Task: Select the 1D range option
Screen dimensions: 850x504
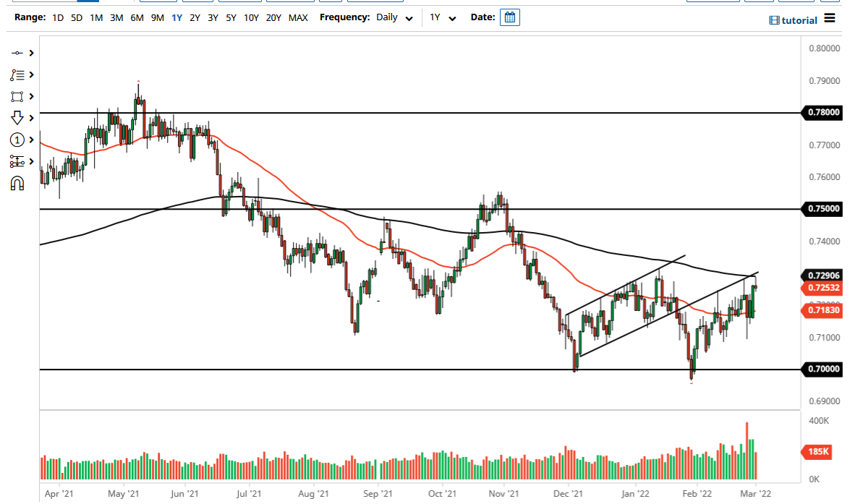Action: pos(57,17)
